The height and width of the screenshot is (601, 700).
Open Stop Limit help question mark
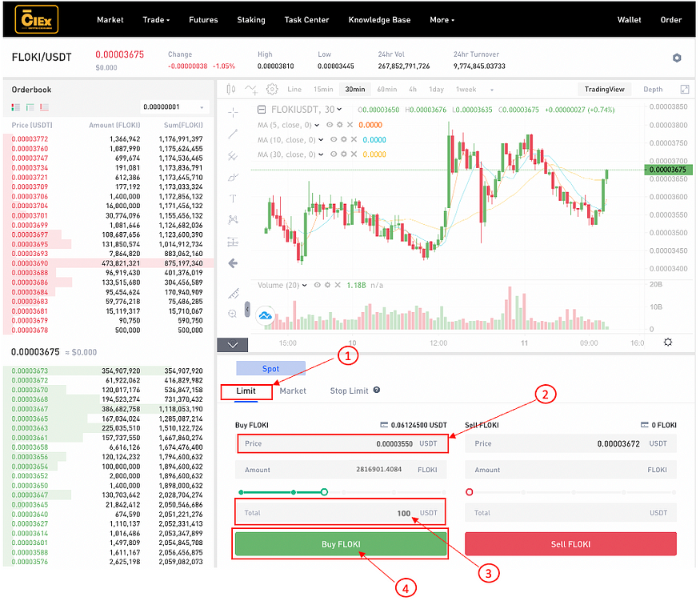[376, 390]
